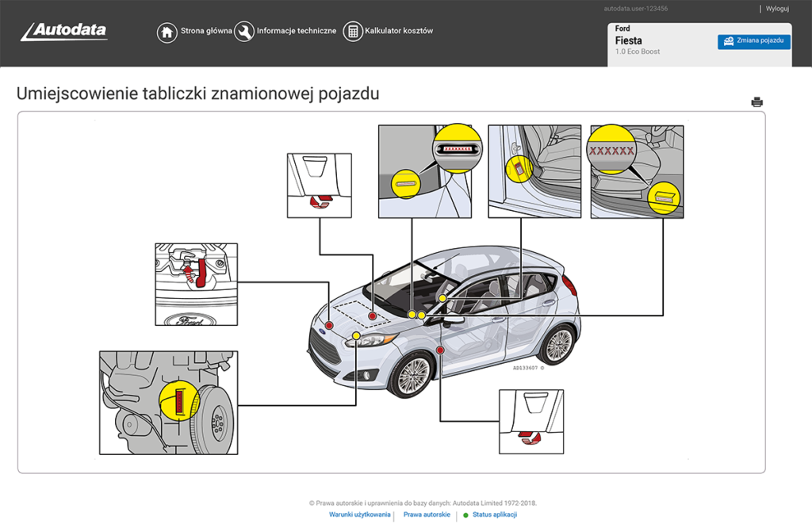Viewport: 812px width, 528px height.
Task: Select the XXXXXX seat floor stamp thumbnail
Action: (x=637, y=171)
